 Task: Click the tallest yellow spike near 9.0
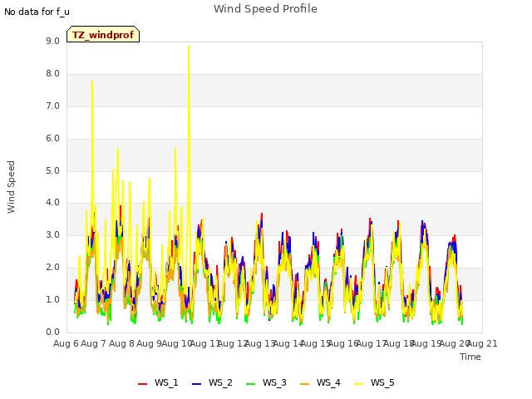(x=189, y=47)
